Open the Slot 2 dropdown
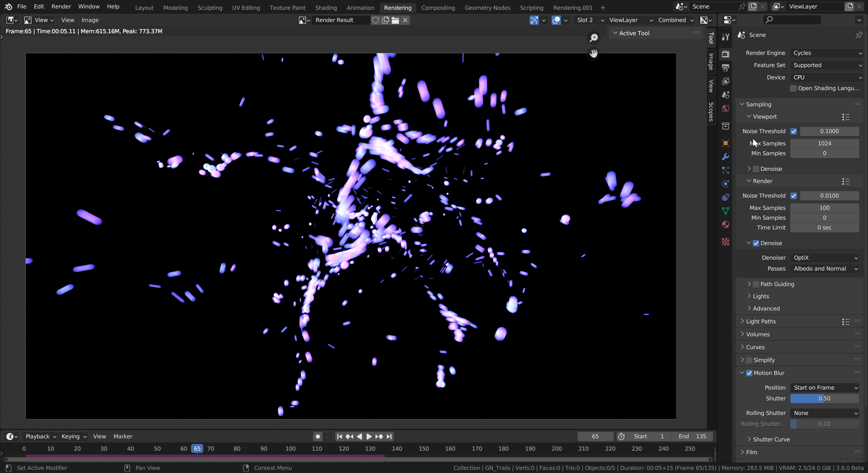868x473 pixels. [x=590, y=20]
